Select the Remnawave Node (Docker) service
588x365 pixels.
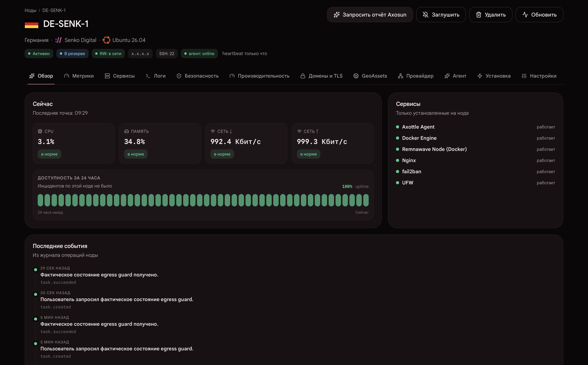(x=476, y=149)
